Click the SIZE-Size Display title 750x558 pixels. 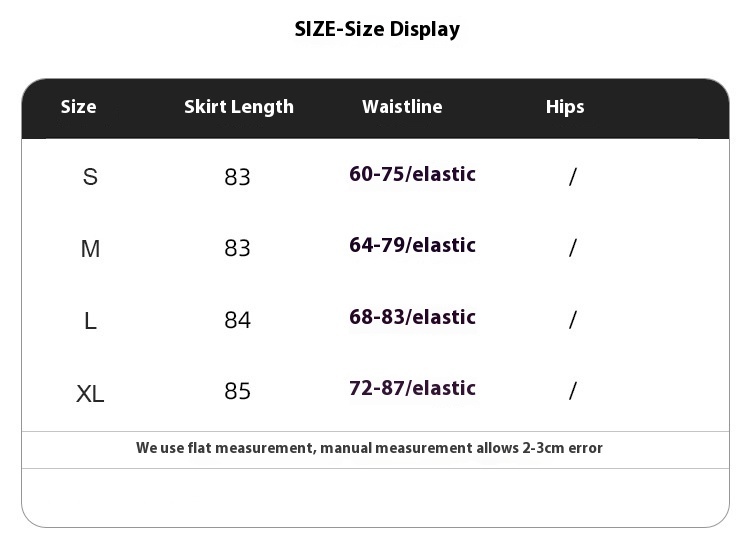(x=377, y=29)
